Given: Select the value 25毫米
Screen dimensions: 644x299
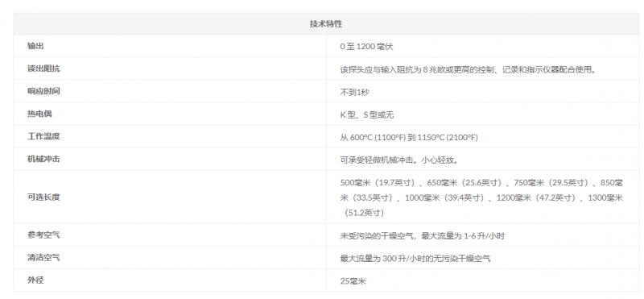Looking at the screenshot, I should [x=353, y=281].
